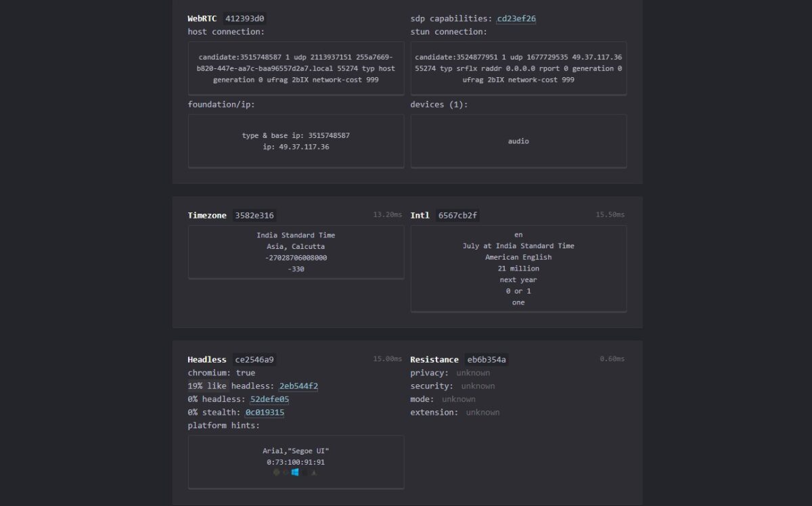Click the 'Arial,"Segoe UI"' font text
Image resolution: width=812 pixels, height=506 pixels.
[x=296, y=451]
